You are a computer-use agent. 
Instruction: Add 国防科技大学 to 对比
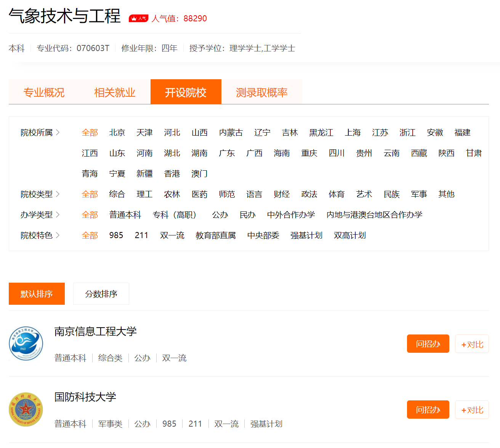[472, 410]
